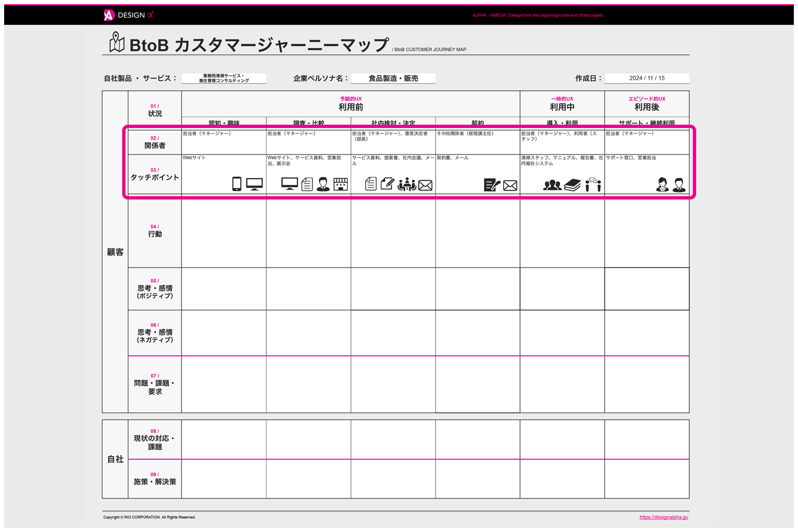The image size is (798, 532).
Task: Click the BtoB CUSTOMER JOURNEY MAP subtitle
Action: tap(429, 49)
